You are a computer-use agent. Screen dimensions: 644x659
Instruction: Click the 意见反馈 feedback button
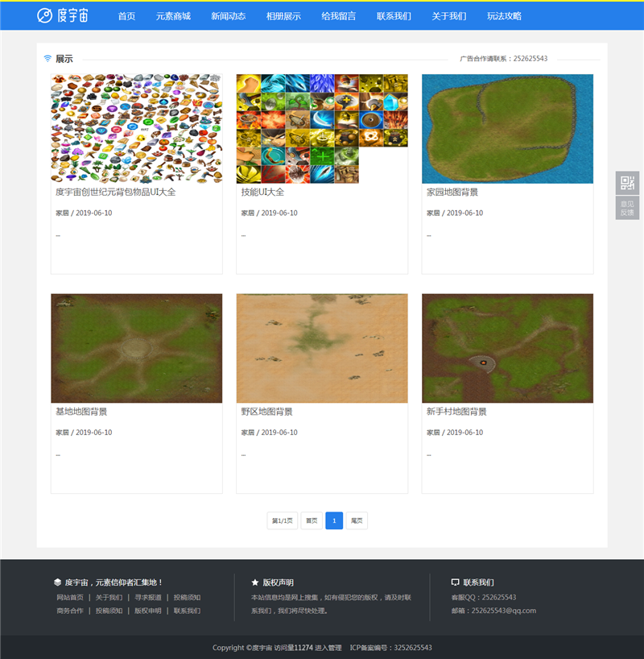point(627,208)
